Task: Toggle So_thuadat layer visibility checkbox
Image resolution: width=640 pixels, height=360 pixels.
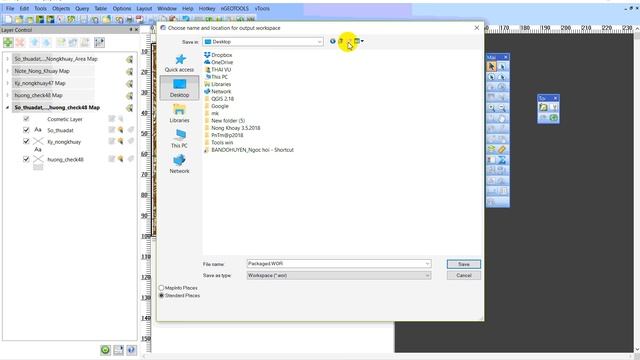Action: (26, 130)
